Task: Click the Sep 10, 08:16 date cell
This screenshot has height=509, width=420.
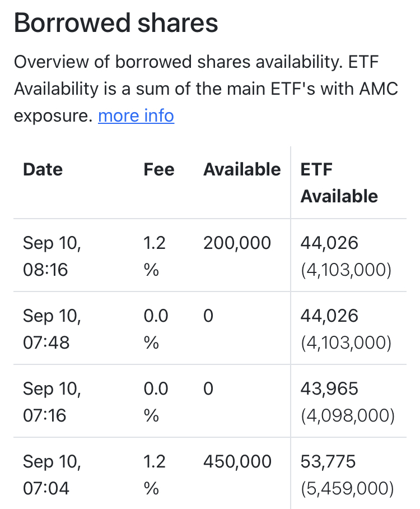Action: tap(52, 256)
